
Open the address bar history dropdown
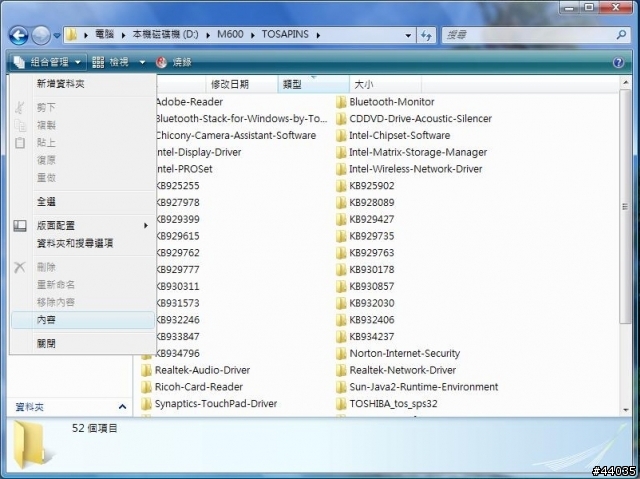[x=408, y=35]
